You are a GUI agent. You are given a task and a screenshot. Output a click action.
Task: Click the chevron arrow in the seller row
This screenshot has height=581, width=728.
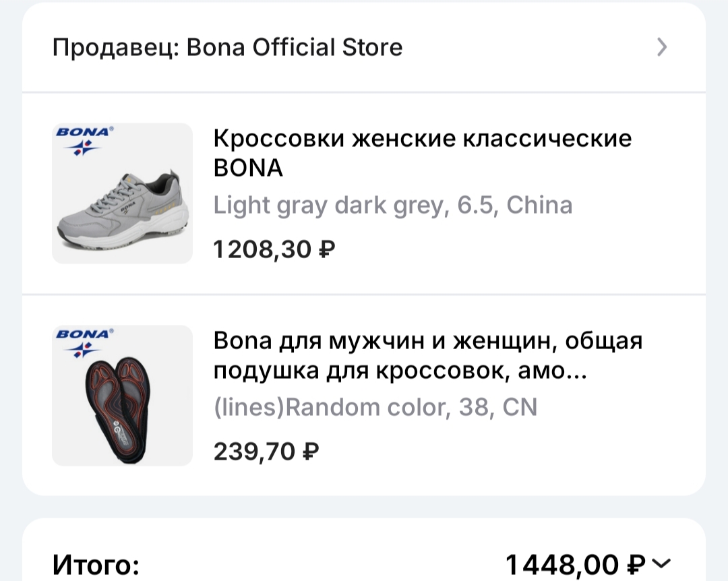[x=662, y=47]
